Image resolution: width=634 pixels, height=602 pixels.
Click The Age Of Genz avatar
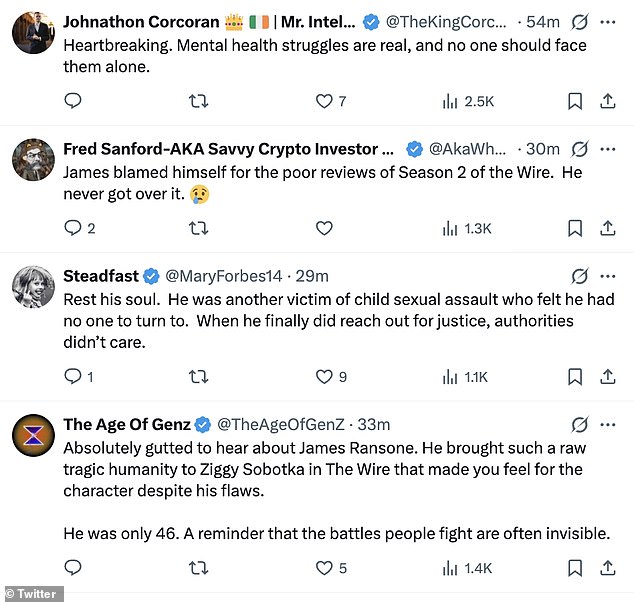point(33,437)
